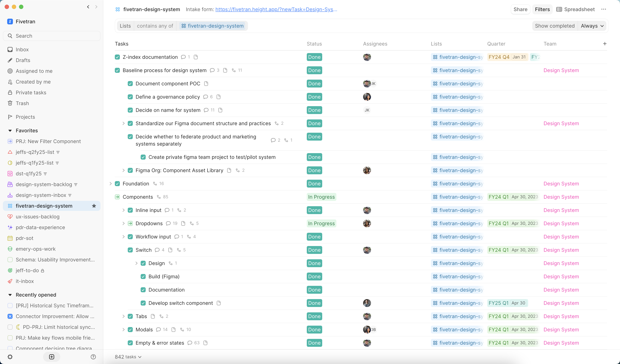This screenshot has width=620, height=364.
Task: Go forward with the right navigation arrow
Action: click(x=96, y=7)
